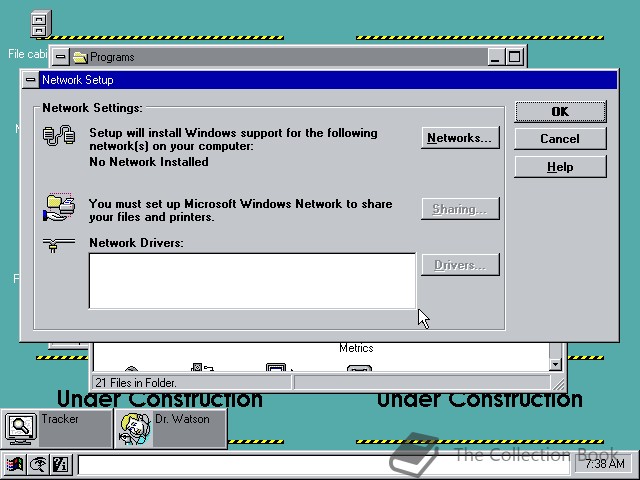This screenshot has height=480, width=640.
Task: Click the network computers connection icon
Action: pyautogui.click(x=59, y=136)
